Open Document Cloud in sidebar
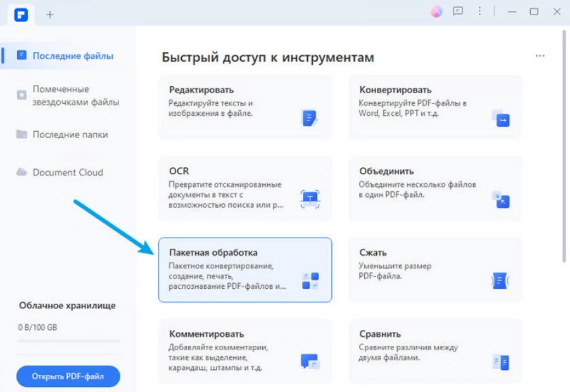570x392 pixels. (x=67, y=172)
